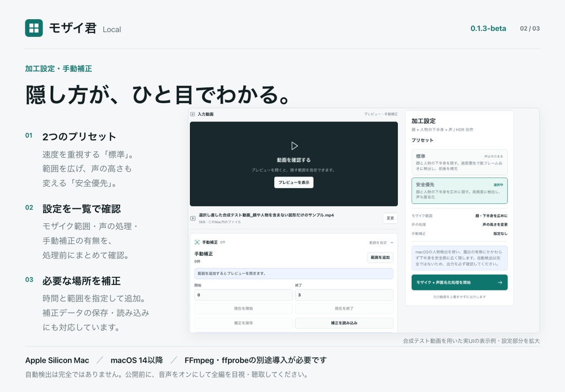Click the 範囲を追加 button
This screenshot has width=565, height=392.
coord(380,257)
